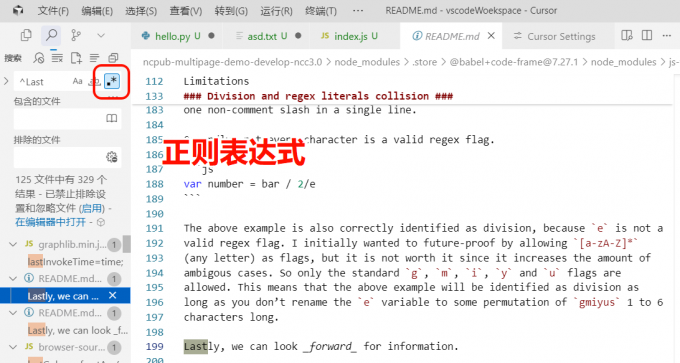Click code line 'var number = bar / 2/e'
This screenshot has width=680, height=363.
(249, 184)
